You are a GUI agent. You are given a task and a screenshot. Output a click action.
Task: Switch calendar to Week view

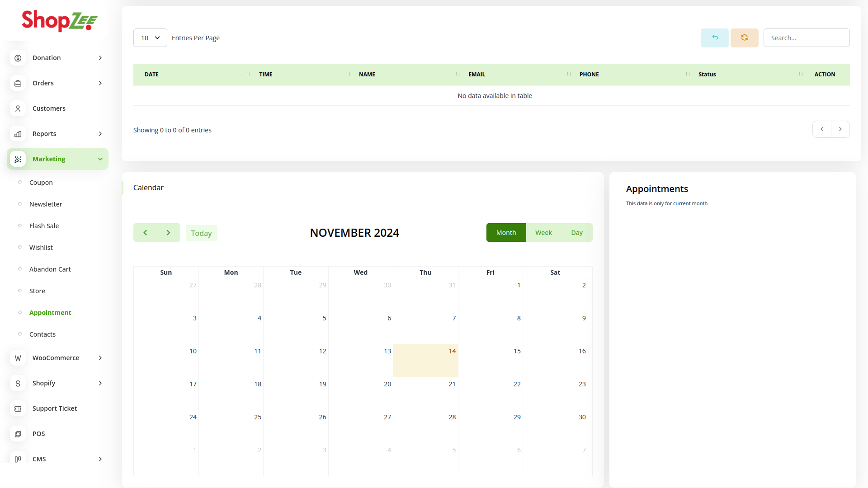(543, 233)
